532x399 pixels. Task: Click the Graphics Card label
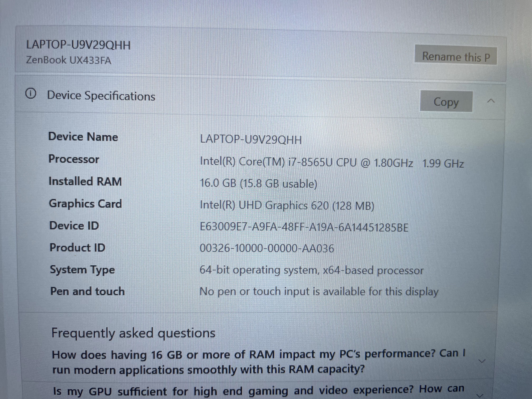pos(85,204)
